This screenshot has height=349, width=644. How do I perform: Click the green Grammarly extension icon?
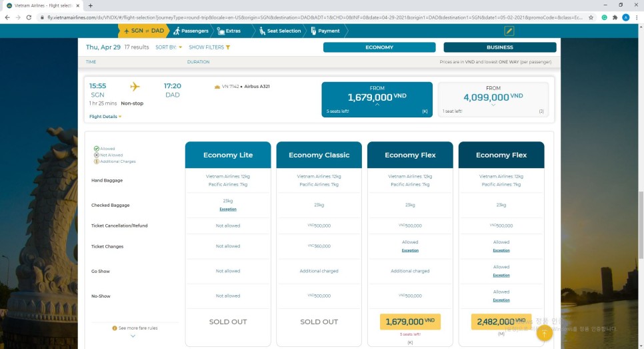[x=604, y=17]
